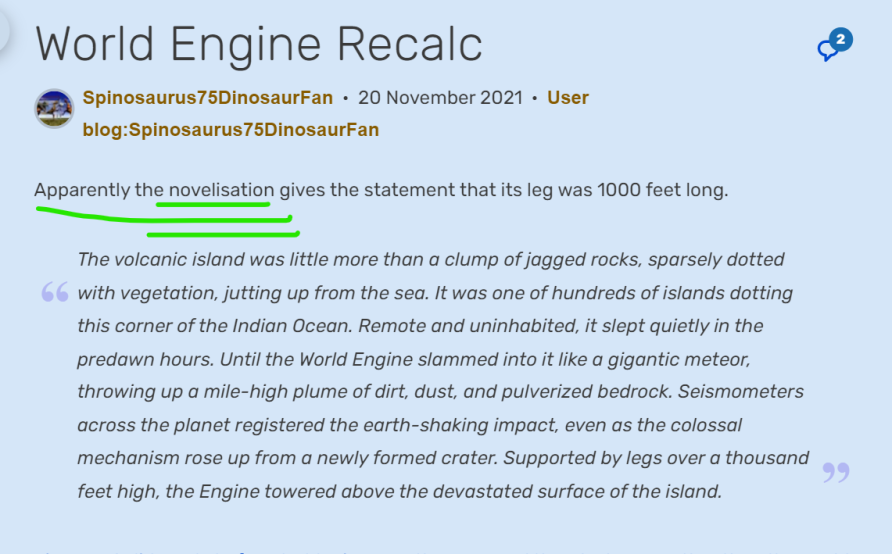
Task: Click the 'World Engine Recalc' page title
Action: (x=259, y=44)
